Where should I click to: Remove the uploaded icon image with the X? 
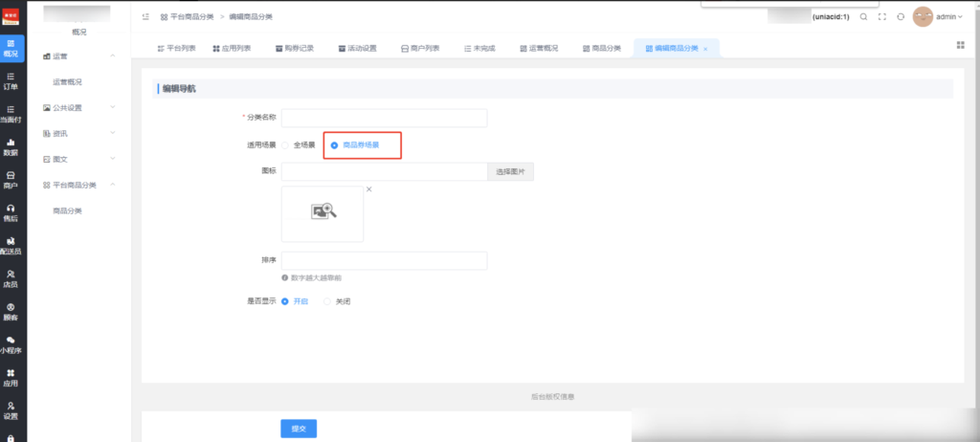point(368,189)
